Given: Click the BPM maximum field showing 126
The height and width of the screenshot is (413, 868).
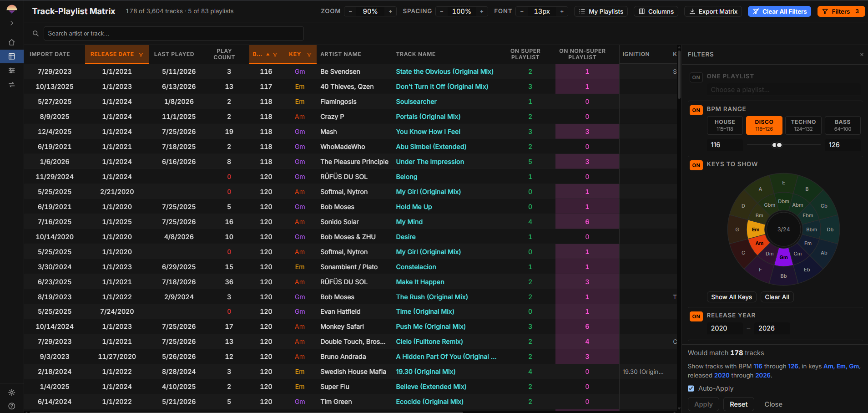Looking at the screenshot, I should [843, 145].
